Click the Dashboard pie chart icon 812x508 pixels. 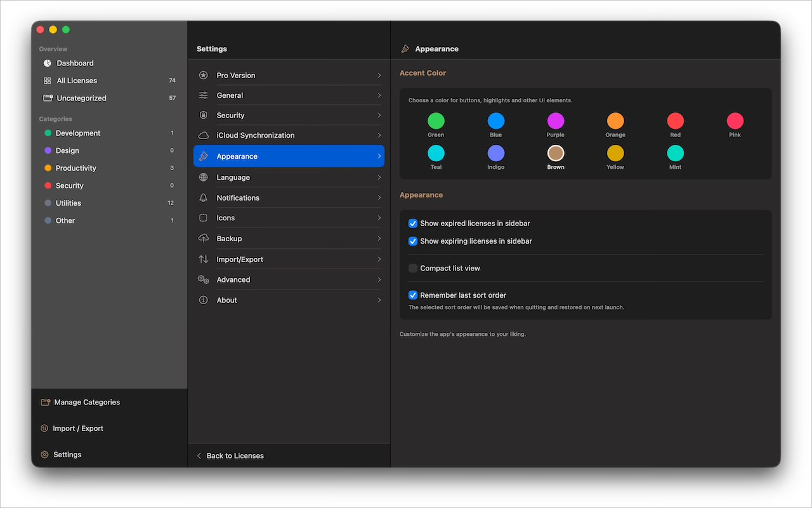point(47,63)
